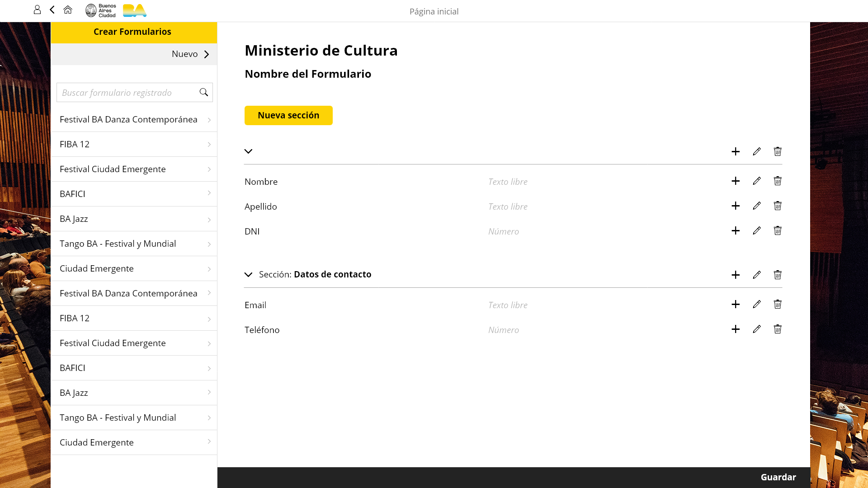Edit the Apellido field
Image resolution: width=868 pixels, height=488 pixels.
click(757, 206)
